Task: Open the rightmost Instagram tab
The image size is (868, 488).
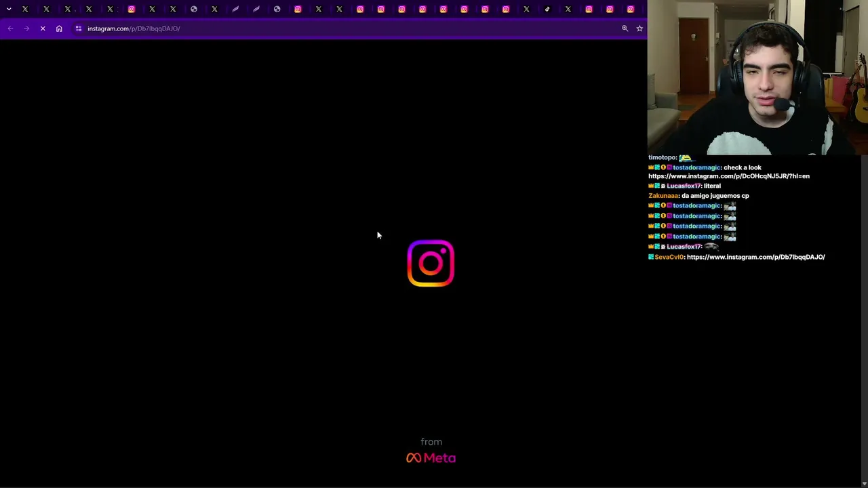Action: [x=631, y=9]
